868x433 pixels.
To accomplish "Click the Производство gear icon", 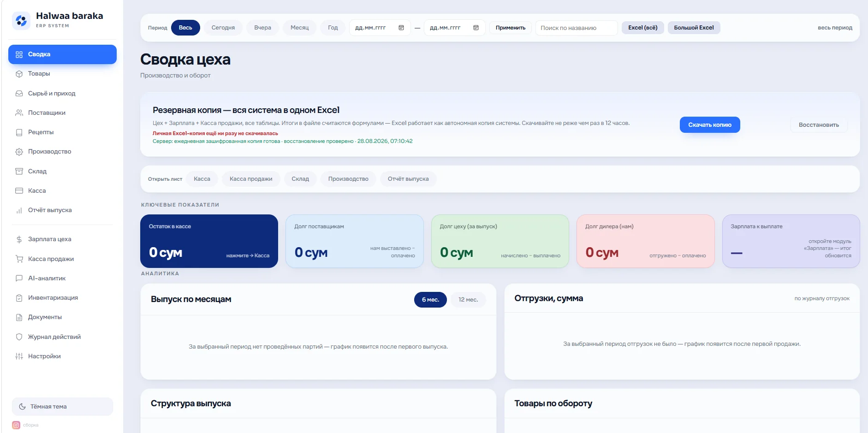I will pos(19,152).
